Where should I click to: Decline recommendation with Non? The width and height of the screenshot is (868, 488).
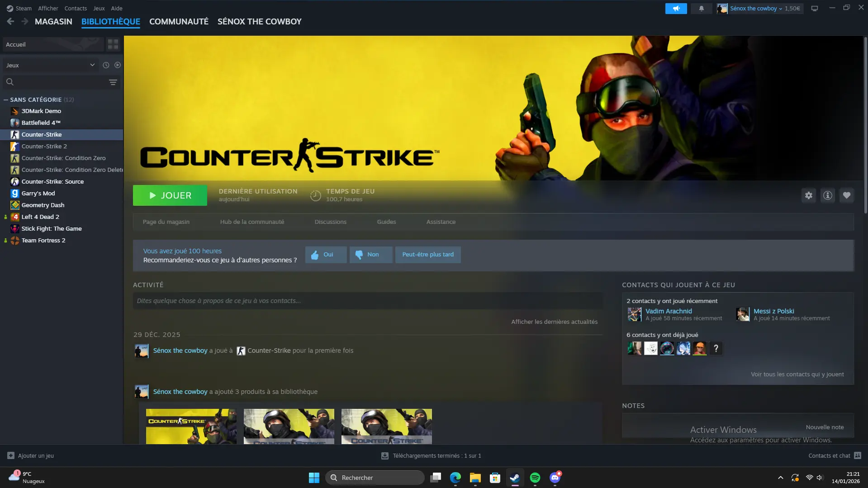[x=370, y=255]
